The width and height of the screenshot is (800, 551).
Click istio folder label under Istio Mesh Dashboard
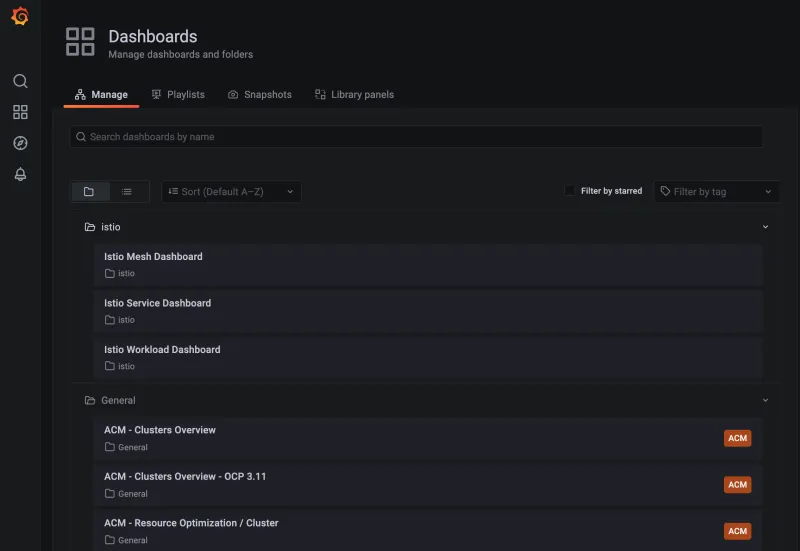click(126, 273)
